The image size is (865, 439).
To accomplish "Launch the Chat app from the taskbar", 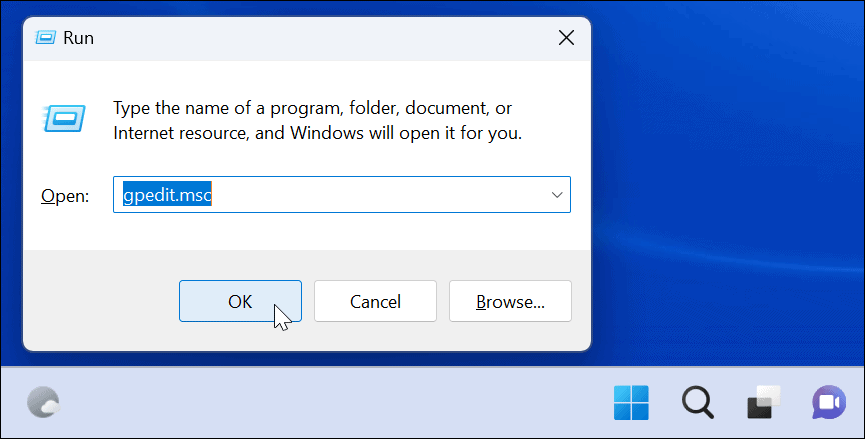I will pos(828,403).
